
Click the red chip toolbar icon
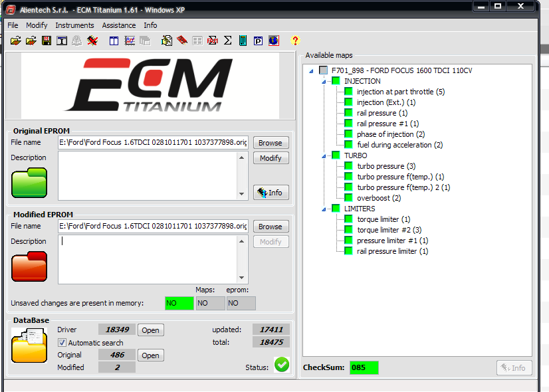[x=182, y=41]
